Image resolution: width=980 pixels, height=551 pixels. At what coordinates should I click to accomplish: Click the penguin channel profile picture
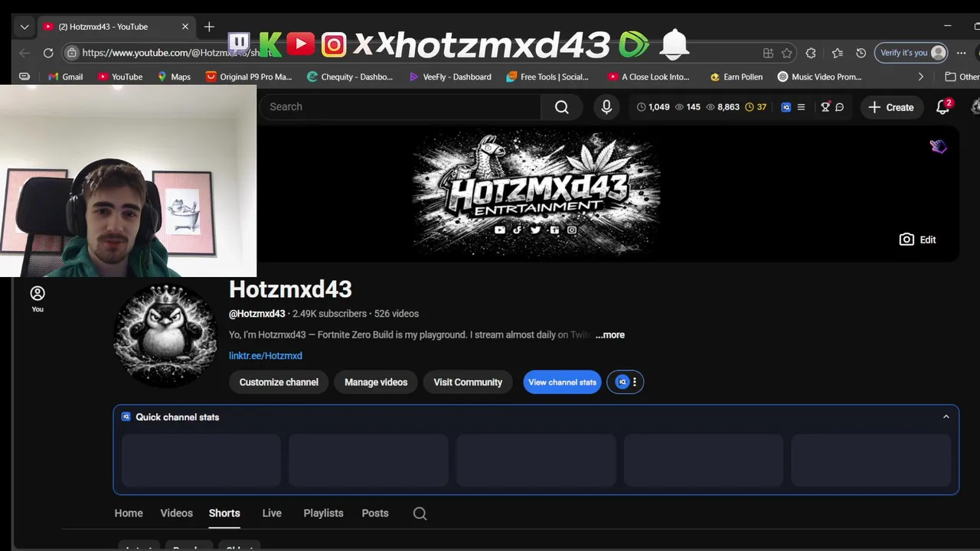[165, 335]
